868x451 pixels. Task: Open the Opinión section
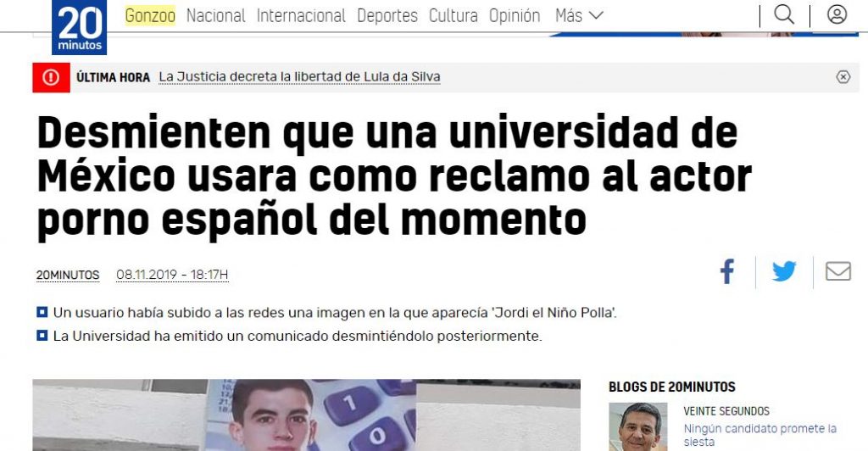tap(515, 15)
